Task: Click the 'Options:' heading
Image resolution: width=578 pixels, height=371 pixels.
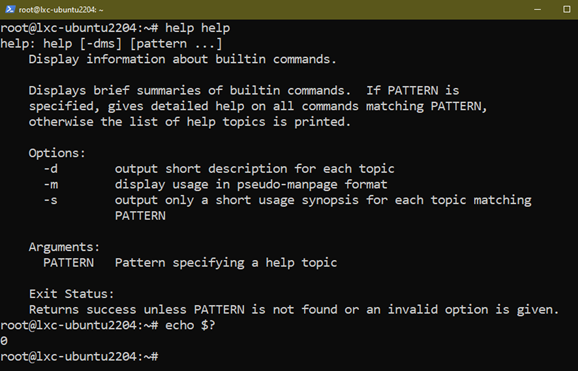Action: tap(57, 153)
